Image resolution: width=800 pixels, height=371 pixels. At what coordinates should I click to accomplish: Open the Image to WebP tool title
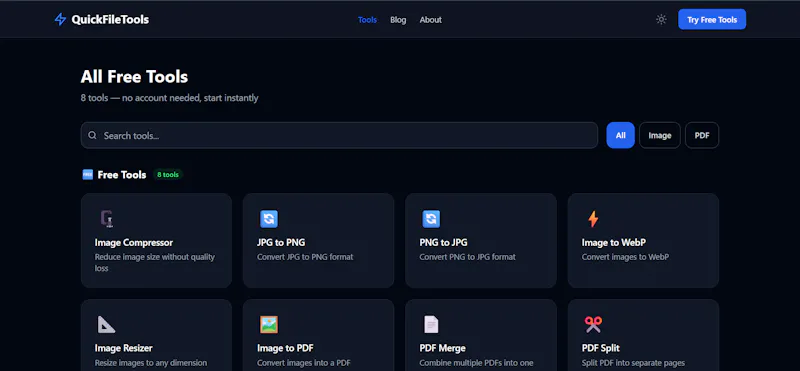pyautogui.click(x=614, y=242)
